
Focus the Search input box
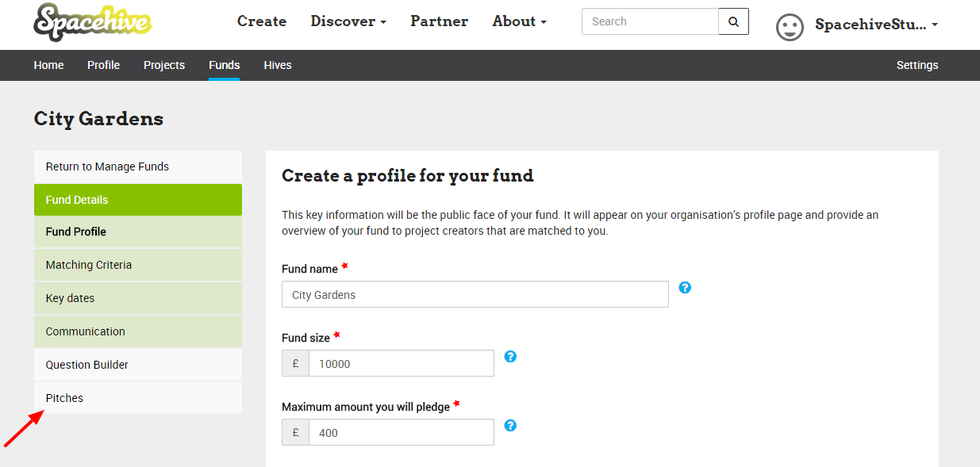(650, 21)
